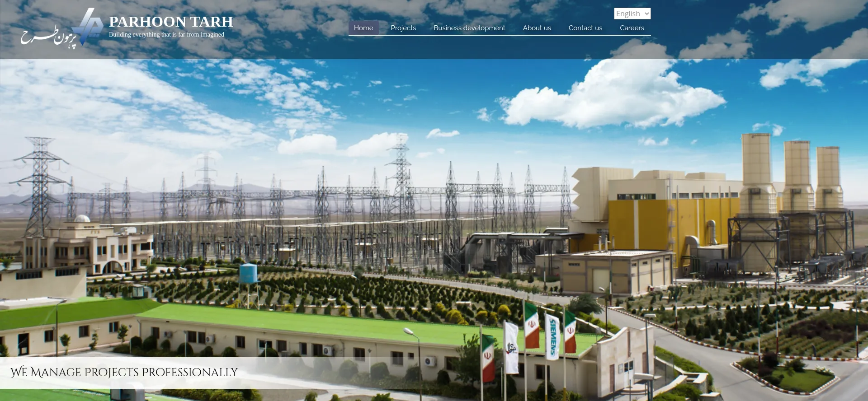Click the blue Parhoon Tarh logo emblem
This screenshot has height=401, width=868.
89,26
